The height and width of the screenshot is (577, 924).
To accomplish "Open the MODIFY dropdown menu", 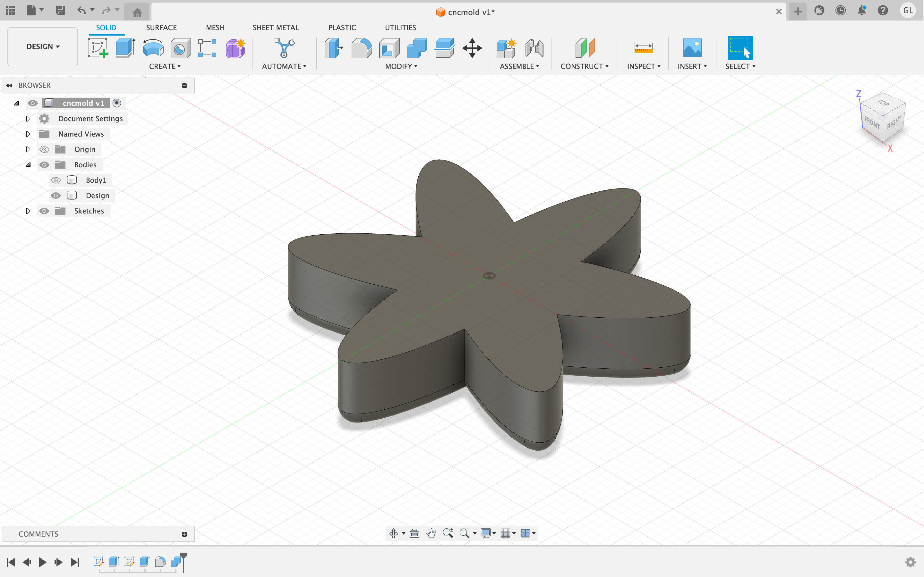I will coord(401,66).
